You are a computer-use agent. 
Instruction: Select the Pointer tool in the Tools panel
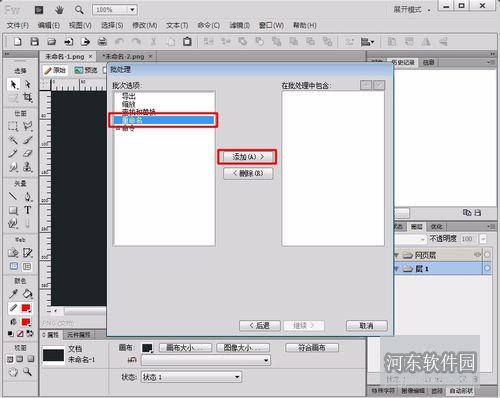pyautogui.click(x=13, y=84)
